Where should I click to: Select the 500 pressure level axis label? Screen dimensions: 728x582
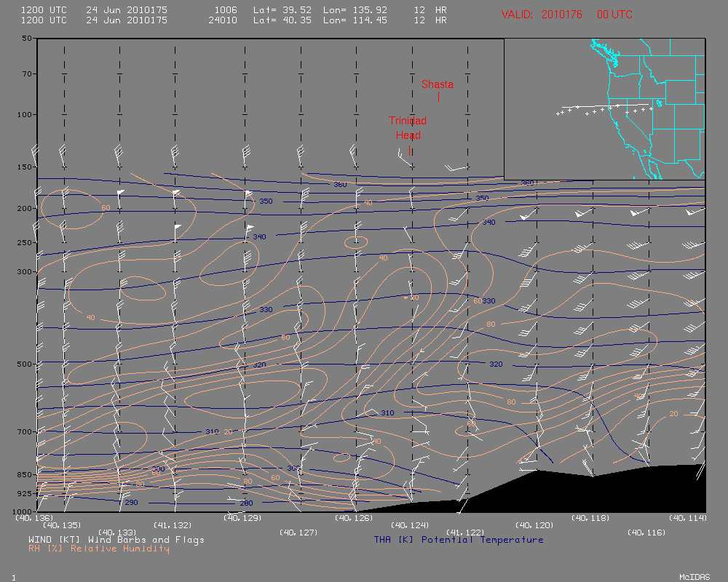pos(25,364)
